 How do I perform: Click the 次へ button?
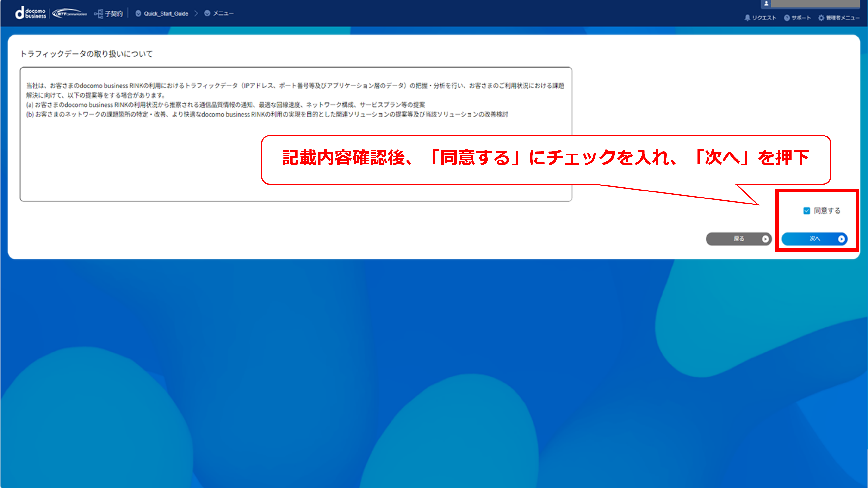click(x=814, y=239)
